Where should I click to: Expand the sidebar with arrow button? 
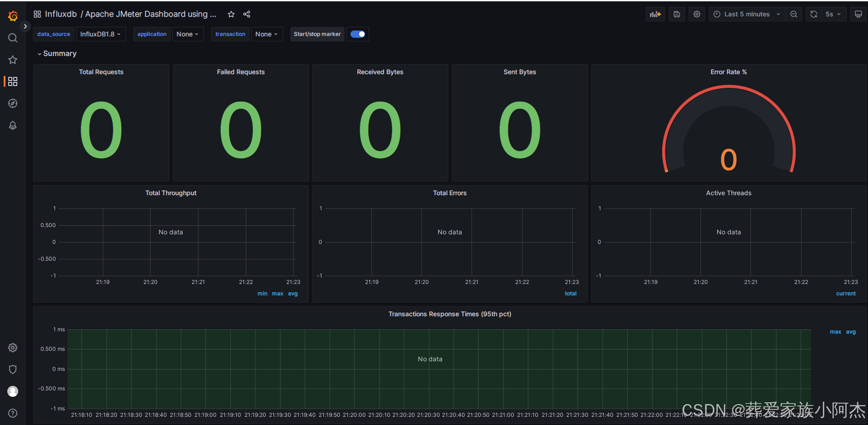click(x=25, y=26)
